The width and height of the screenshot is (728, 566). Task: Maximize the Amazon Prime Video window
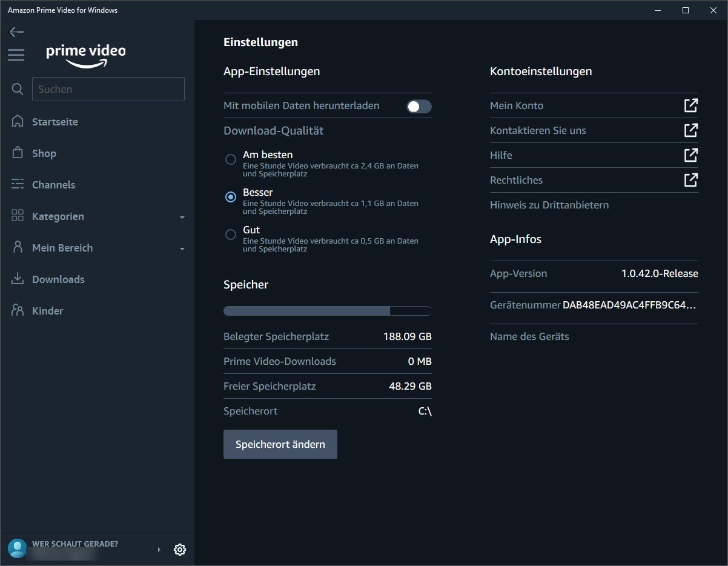[x=686, y=10]
